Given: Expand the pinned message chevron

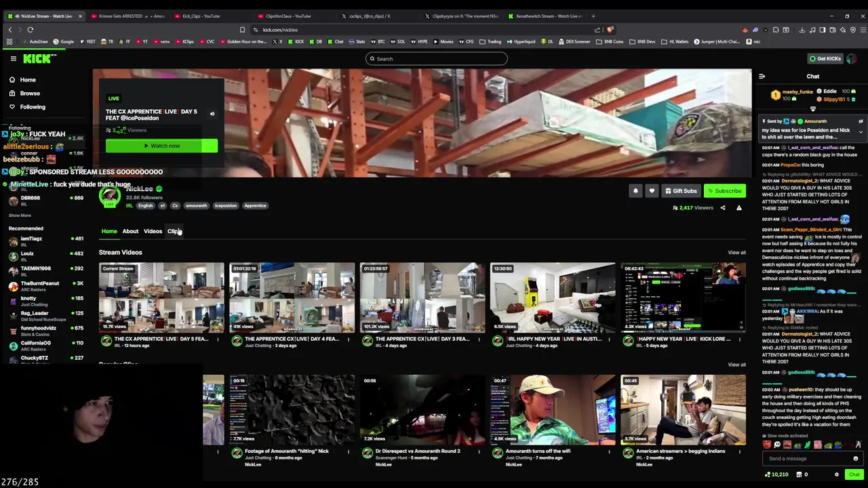Looking at the screenshot, I should point(861,132).
